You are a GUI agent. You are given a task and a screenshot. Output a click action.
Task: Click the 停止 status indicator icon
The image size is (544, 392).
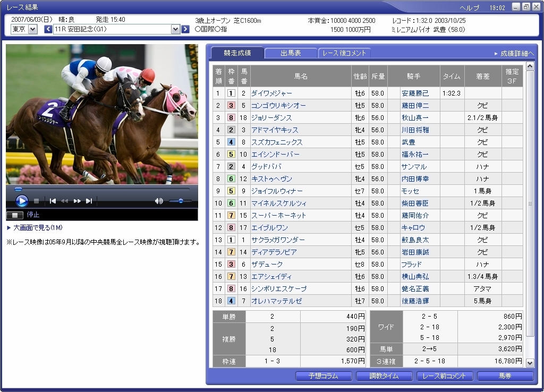pos(14,215)
